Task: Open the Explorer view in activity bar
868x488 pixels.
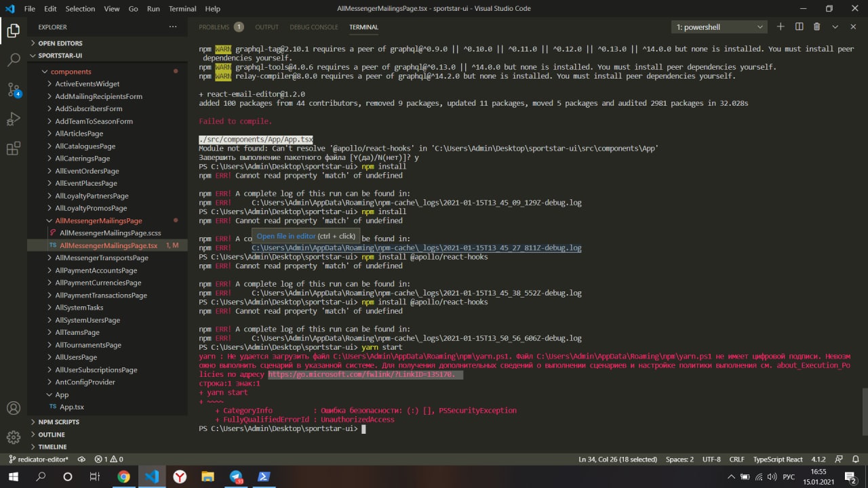Action: [13, 30]
